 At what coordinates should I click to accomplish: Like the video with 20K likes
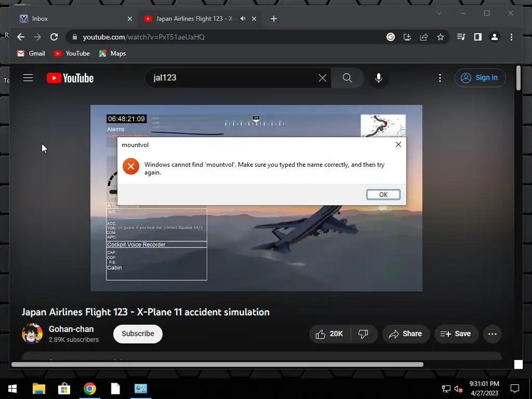330,334
